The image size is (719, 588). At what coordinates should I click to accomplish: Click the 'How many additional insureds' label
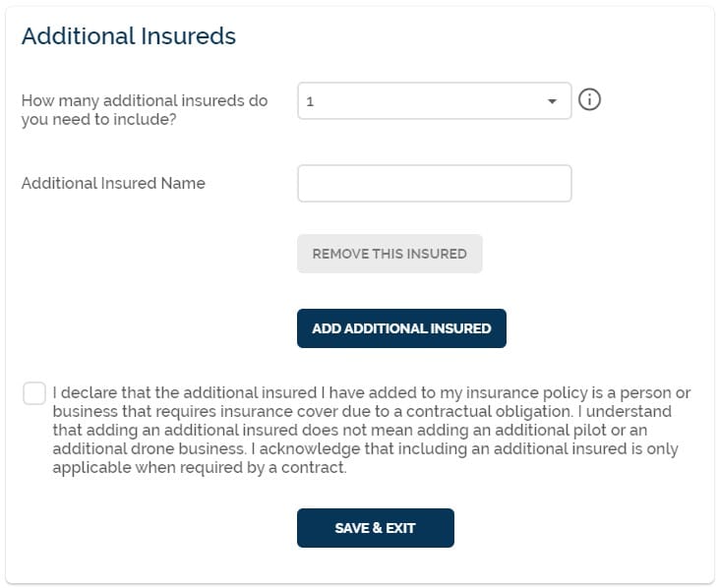point(145,110)
